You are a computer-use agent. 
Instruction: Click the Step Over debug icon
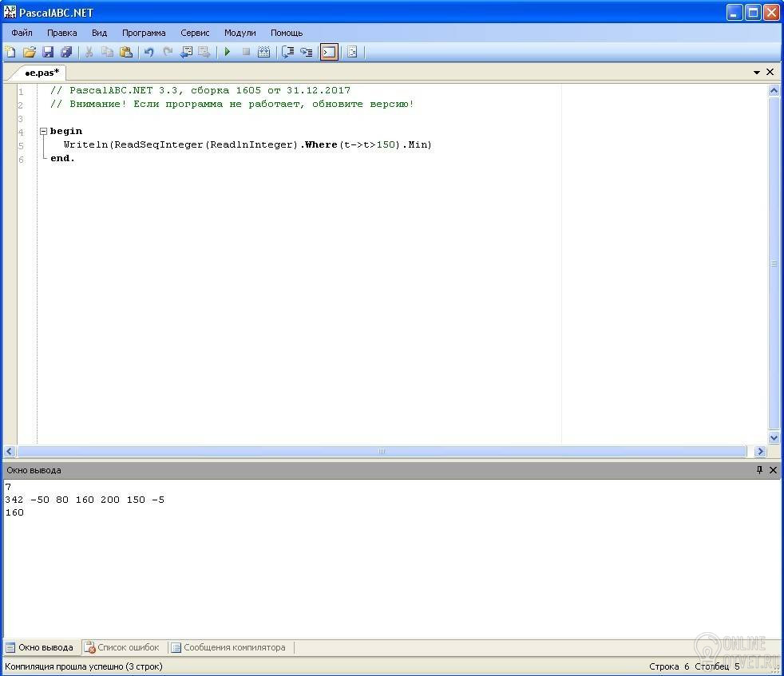pos(287,52)
